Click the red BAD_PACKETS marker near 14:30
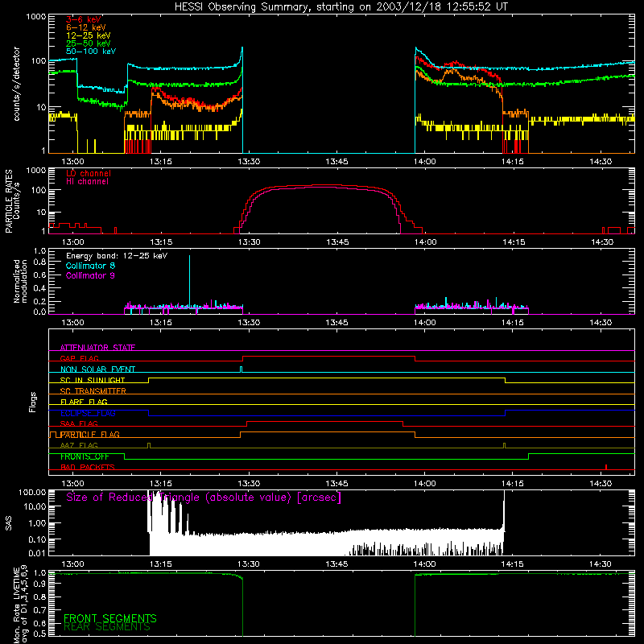Screen dimensions: 644x644 (606, 467)
